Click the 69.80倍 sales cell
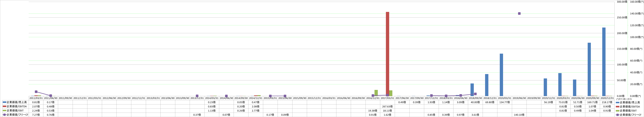Viewport: 644px width, 117px height. point(490,102)
